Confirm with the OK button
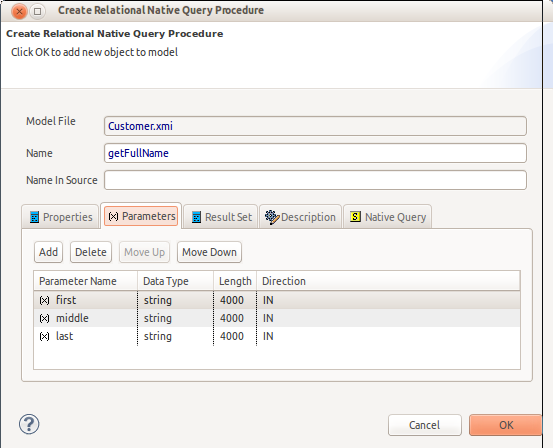The image size is (553, 448). coord(506,425)
